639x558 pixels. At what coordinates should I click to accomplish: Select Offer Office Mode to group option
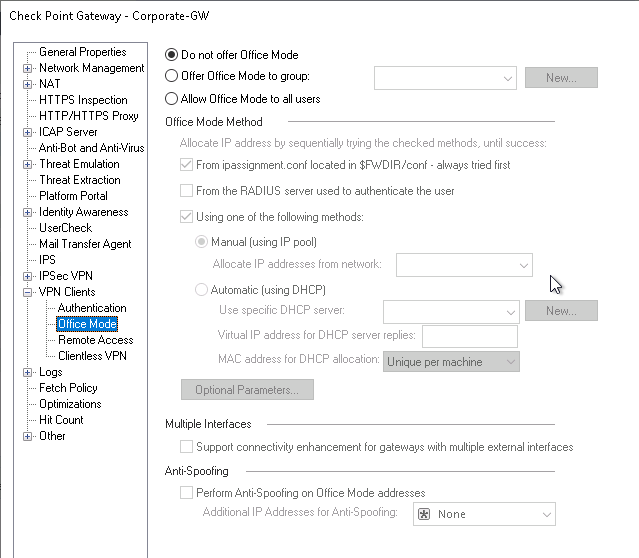[x=172, y=76]
